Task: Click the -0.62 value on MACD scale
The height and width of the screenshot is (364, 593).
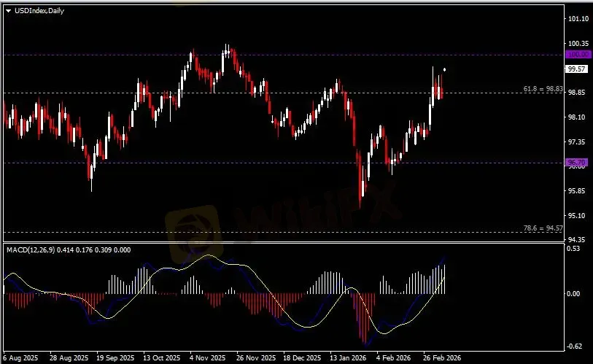Action: click(x=575, y=346)
